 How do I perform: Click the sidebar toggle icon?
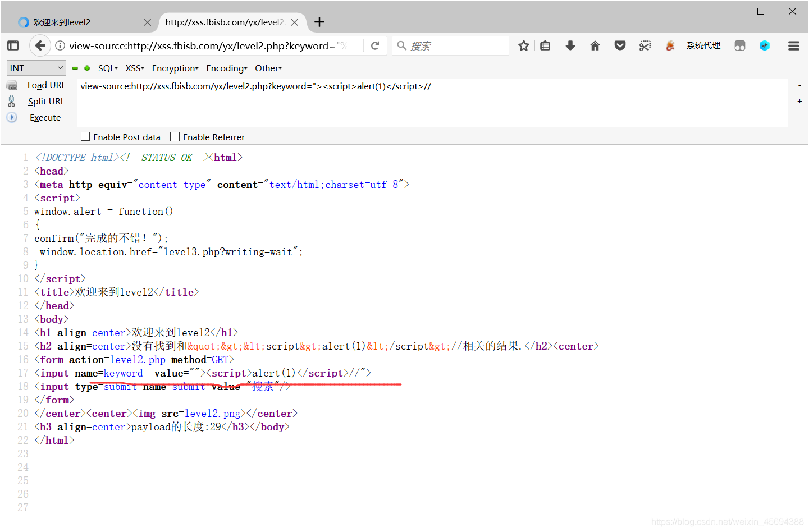13,45
